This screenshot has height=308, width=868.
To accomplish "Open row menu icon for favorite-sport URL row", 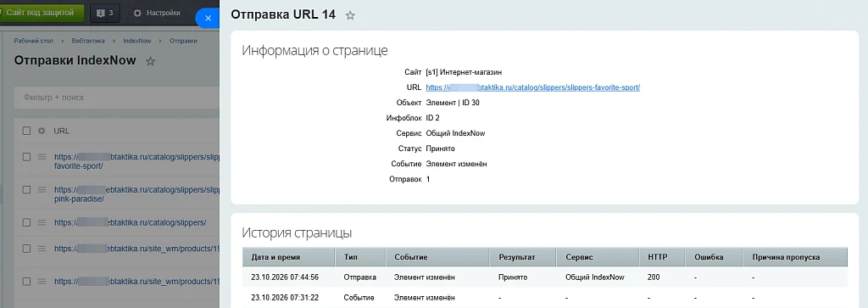I will pyautogui.click(x=42, y=157).
